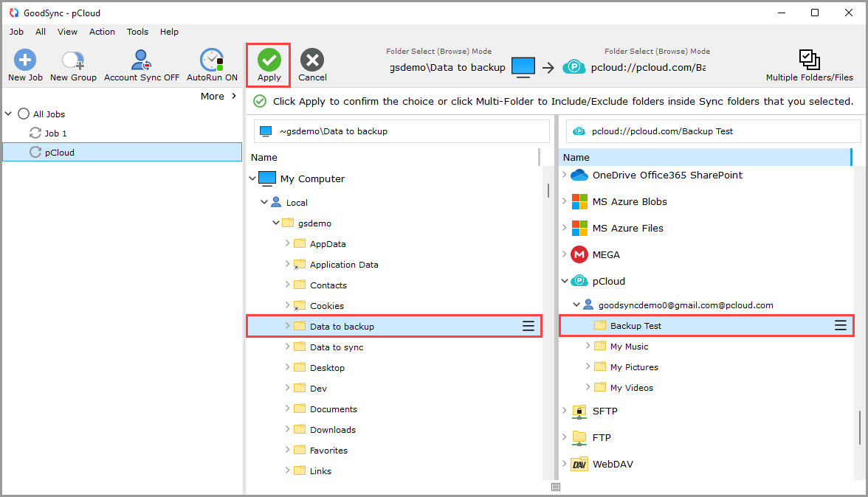Select the Application Data folder
Image resolution: width=868 pixels, height=497 pixels.
point(344,264)
